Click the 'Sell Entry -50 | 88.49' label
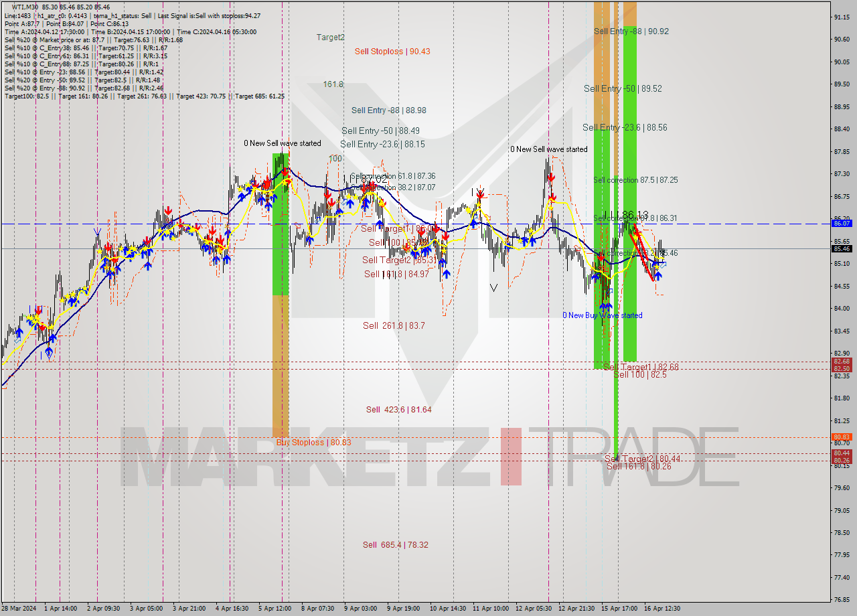Screen dimensions: 857x616 (381, 131)
